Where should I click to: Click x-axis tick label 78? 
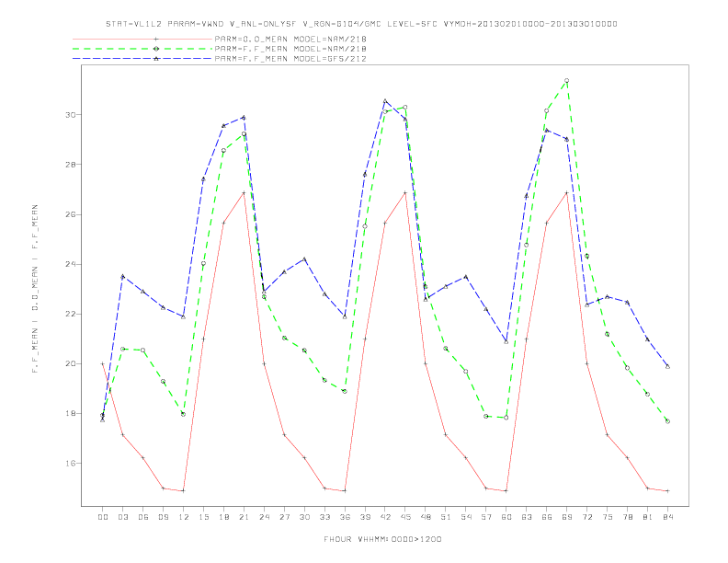pyautogui.click(x=627, y=517)
